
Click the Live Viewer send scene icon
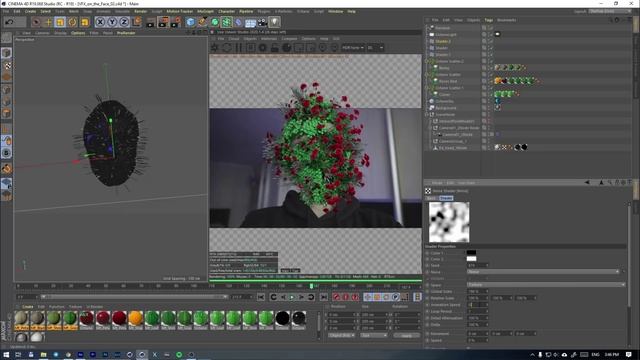[x=215, y=48]
